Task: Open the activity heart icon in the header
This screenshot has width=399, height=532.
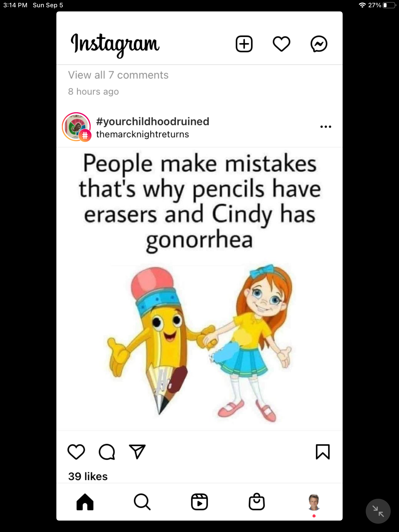Action: click(281, 44)
